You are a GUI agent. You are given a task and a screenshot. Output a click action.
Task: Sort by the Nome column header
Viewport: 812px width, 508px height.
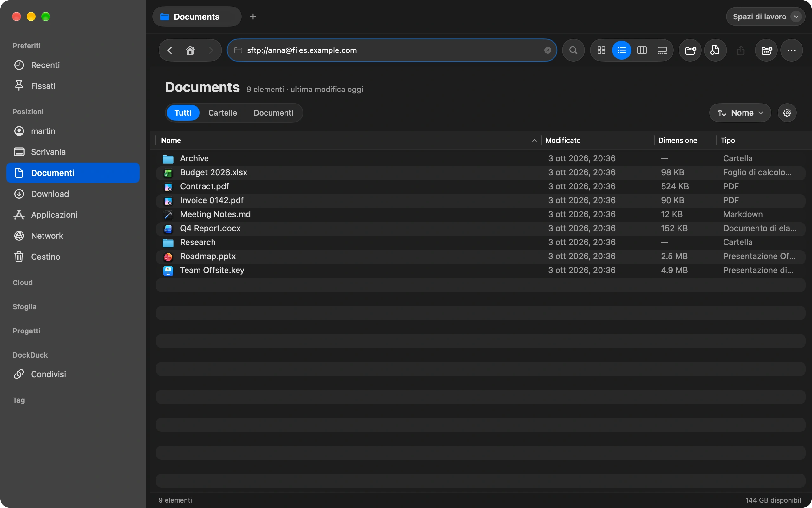348,140
